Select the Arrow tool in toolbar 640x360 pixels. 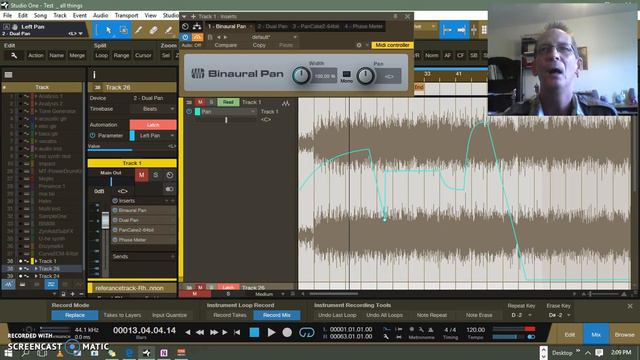(109, 30)
